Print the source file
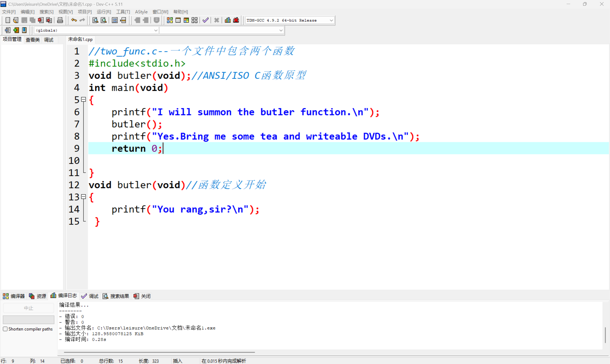This screenshot has height=364, width=610. click(60, 20)
